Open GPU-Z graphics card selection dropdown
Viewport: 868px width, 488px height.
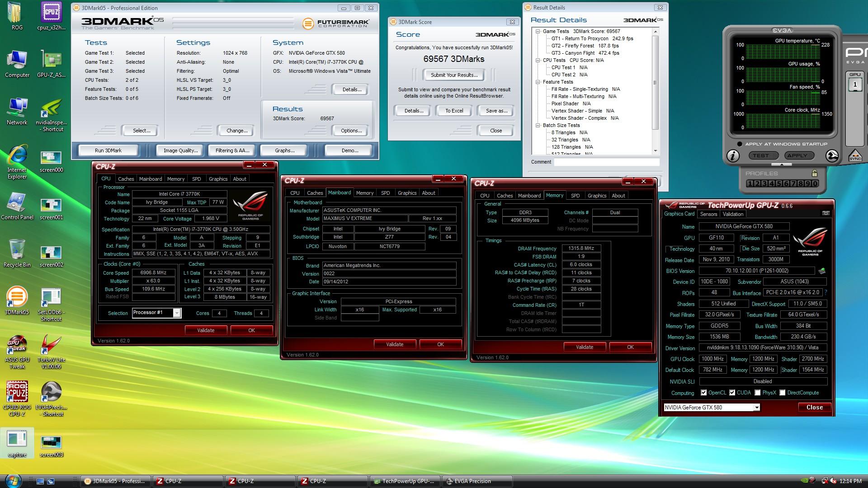[756, 408]
